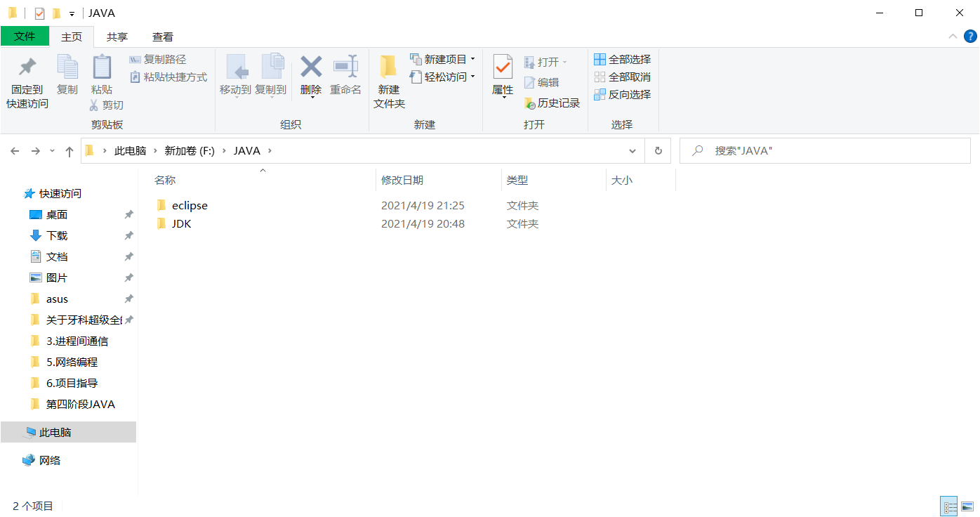Open the 新建项目 dropdown
This screenshot has width=980, height=517.
click(x=442, y=59)
